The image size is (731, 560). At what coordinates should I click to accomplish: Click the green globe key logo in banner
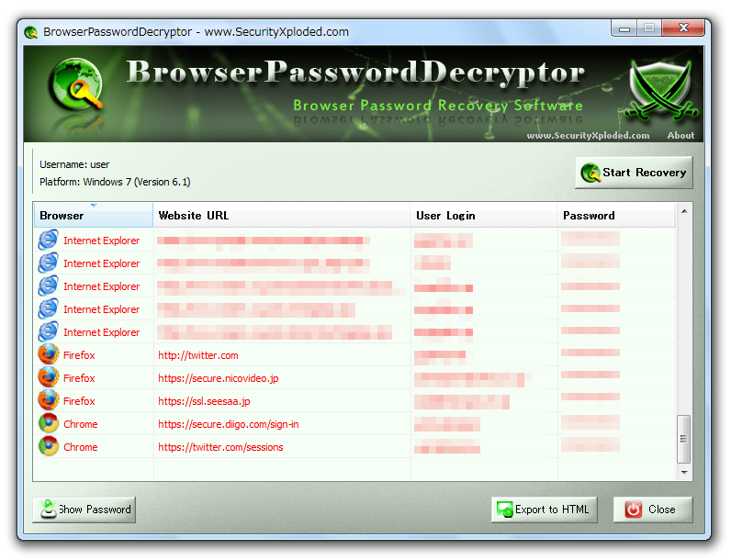[x=77, y=85]
